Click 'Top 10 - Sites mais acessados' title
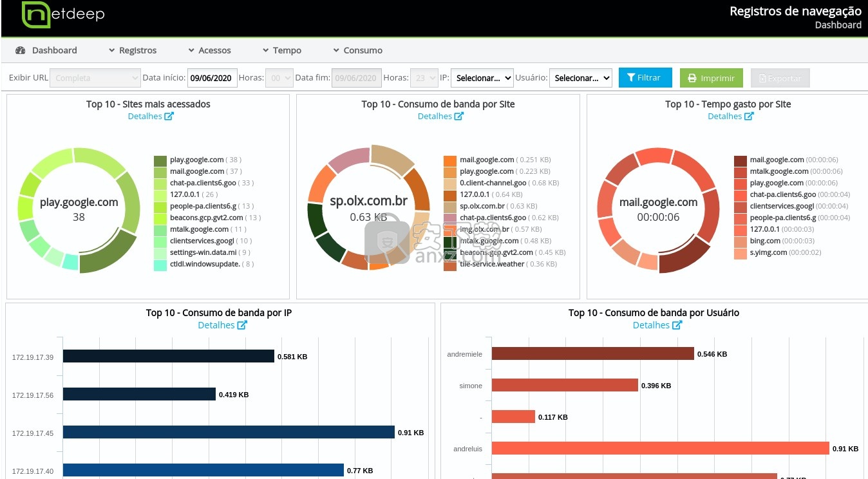The image size is (868, 479). coord(148,104)
